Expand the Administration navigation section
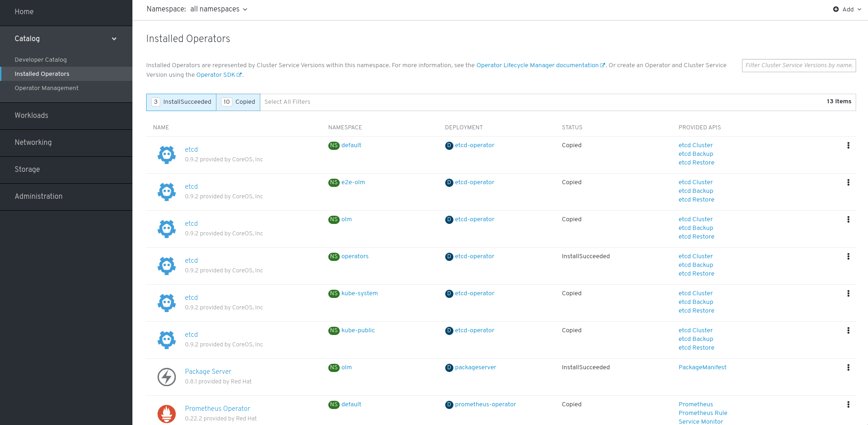The image size is (868, 425). click(x=66, y=197)
